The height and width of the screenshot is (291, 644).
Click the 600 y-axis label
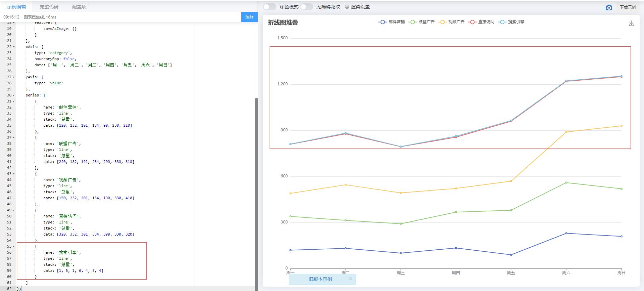tap(284, 176)
